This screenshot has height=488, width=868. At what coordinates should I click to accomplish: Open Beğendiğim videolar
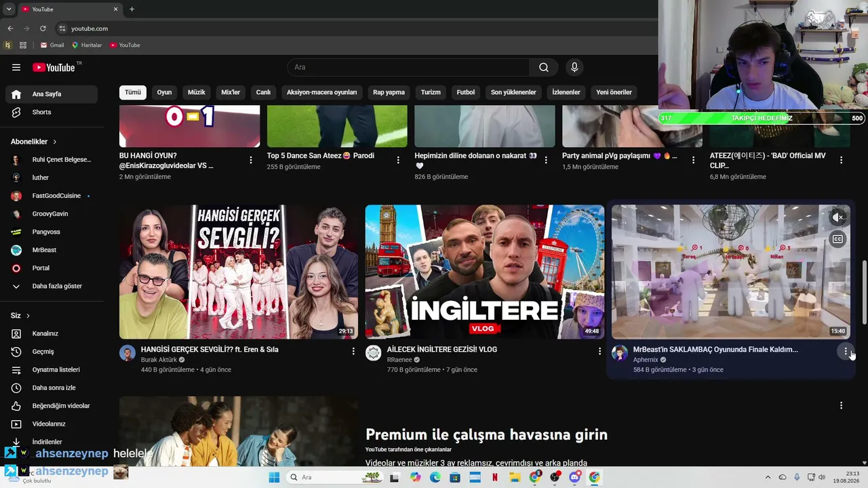[x=52, y=406]
